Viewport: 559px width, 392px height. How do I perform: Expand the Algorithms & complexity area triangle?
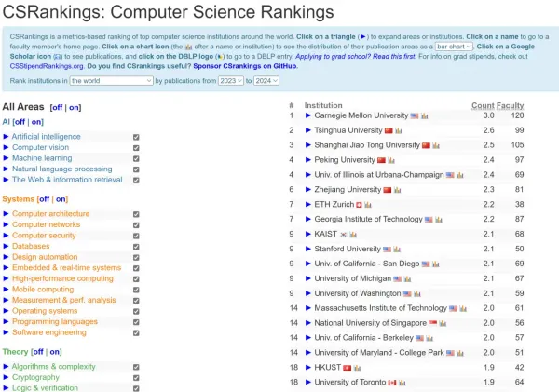click(x=6, y=366)
